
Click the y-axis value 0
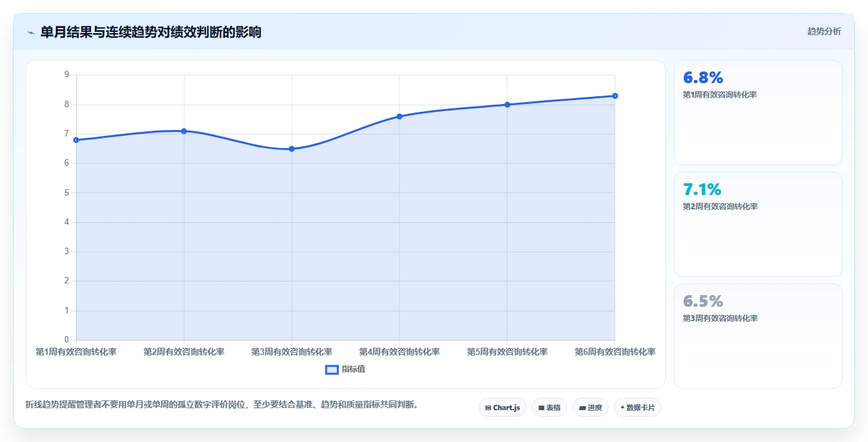(66, 340)
